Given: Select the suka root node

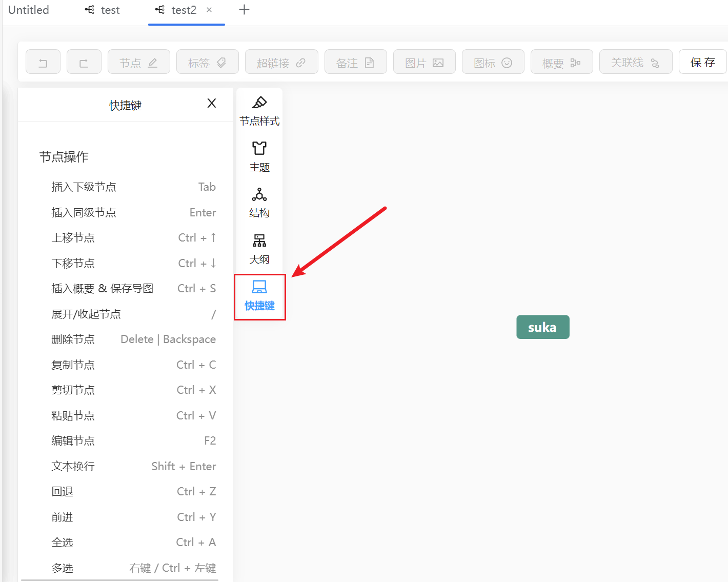Looking at the screenshot, I should (x=542, y=327).
